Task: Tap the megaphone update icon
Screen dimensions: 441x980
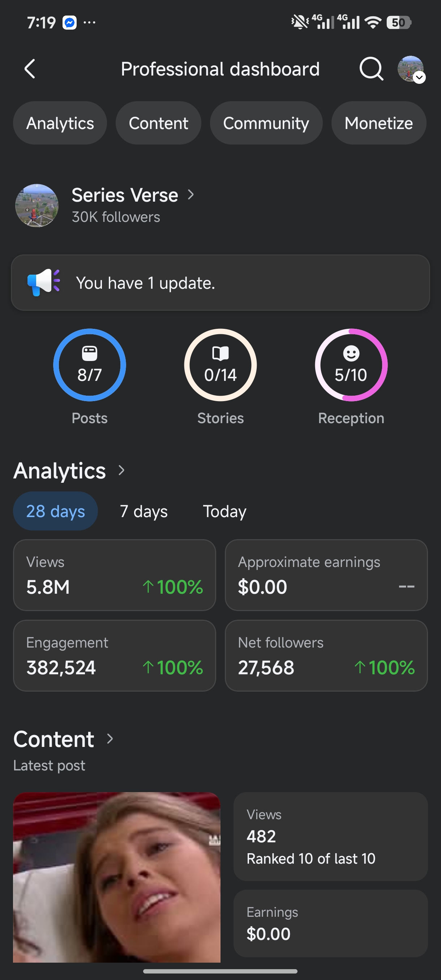Action: pyautogui.click(x=44, y=282)
